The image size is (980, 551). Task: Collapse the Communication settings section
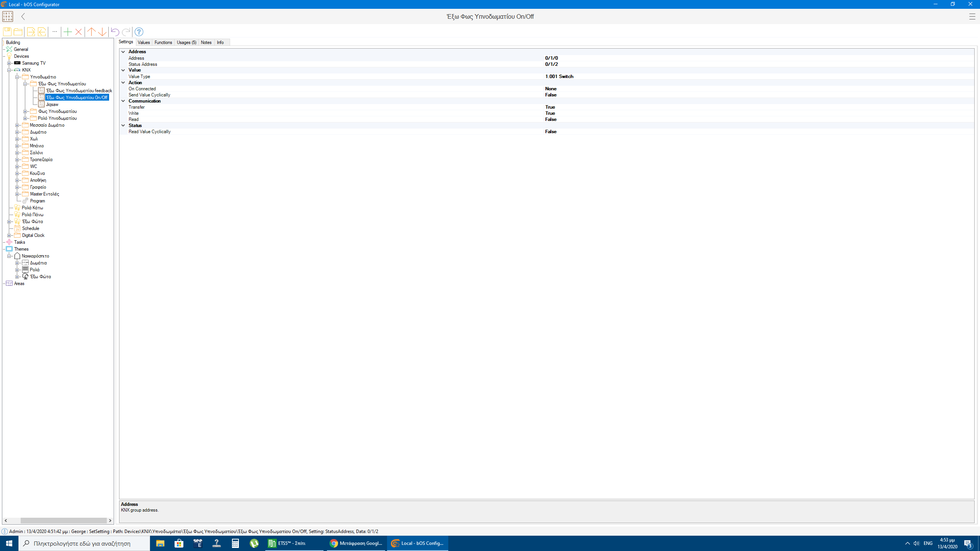coord(123,101)
